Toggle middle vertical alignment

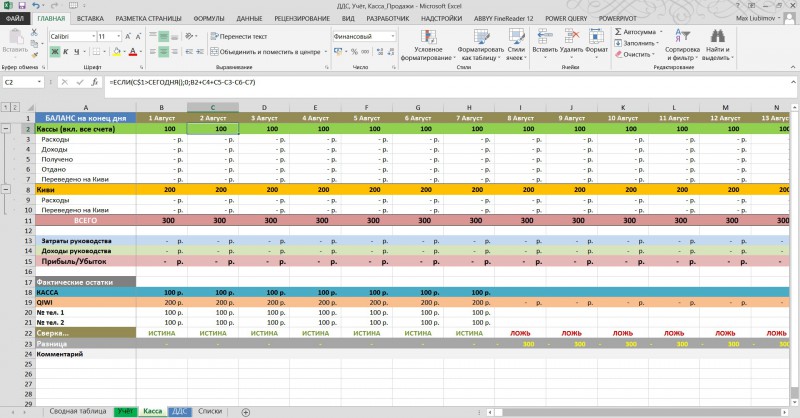[163, 36]
